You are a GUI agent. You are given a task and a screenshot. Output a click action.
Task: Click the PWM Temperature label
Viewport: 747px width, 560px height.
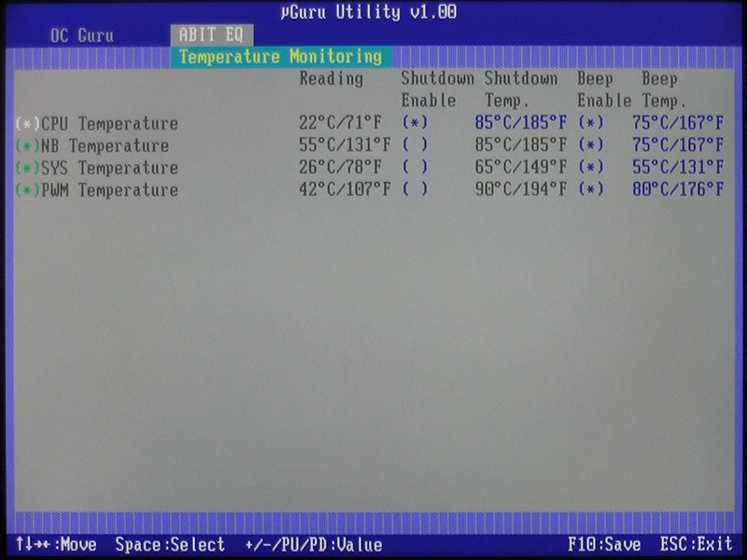tap(109, 190)
